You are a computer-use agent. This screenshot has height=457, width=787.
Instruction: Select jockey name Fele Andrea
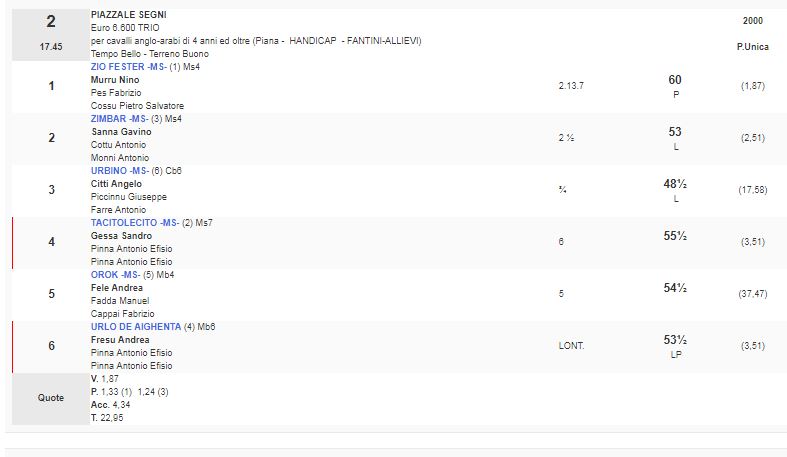(x=116, y=288)
